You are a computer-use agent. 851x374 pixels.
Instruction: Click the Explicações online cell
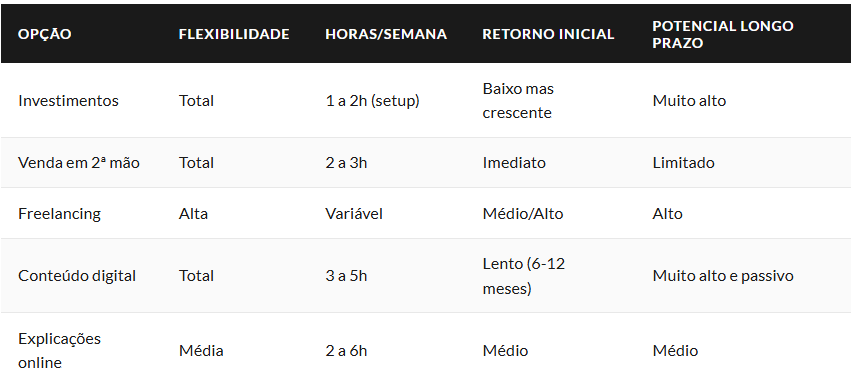tap(59, 351)
